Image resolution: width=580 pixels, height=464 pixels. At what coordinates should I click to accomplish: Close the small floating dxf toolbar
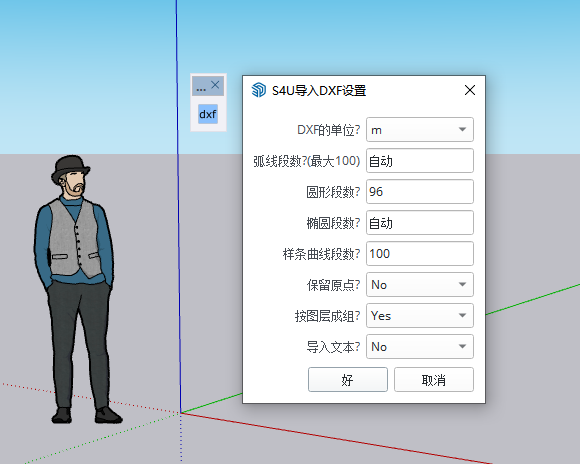pos(215,85)
